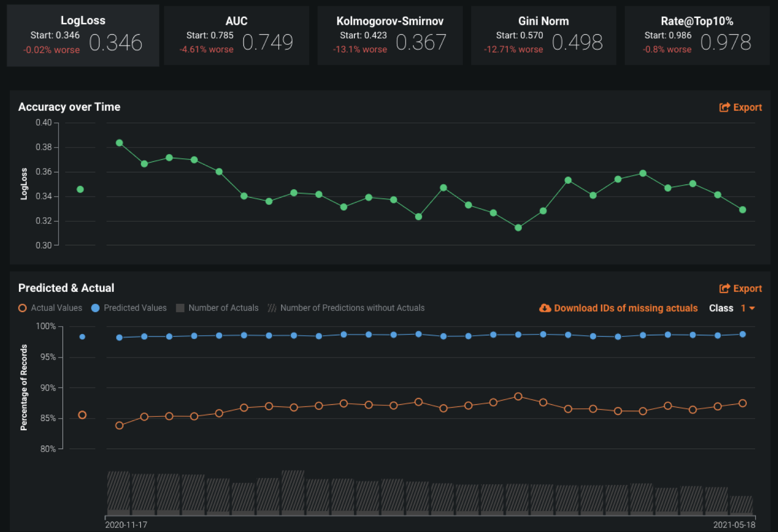The height and width of the screenshot is (532, 778).
Task: Click the Export icon in Predicted & Actual
Action: (725, 288)
